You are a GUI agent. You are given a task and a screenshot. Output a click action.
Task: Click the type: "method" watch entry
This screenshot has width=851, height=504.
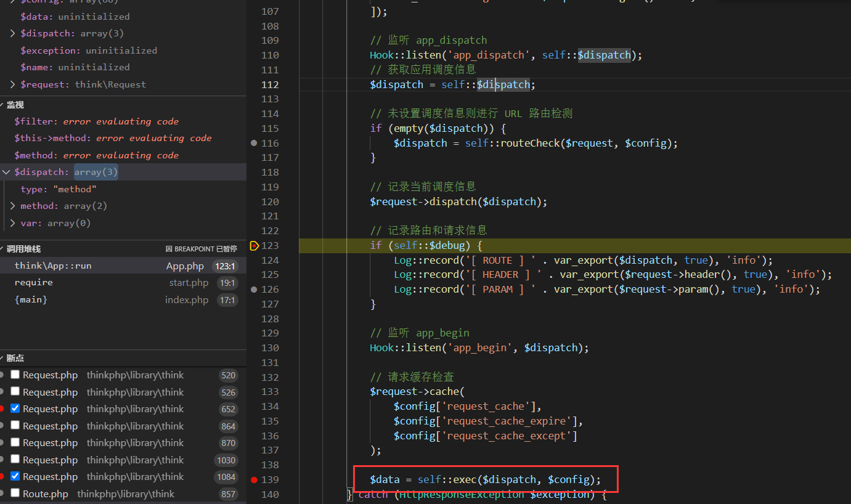click(x=123, y=189)
